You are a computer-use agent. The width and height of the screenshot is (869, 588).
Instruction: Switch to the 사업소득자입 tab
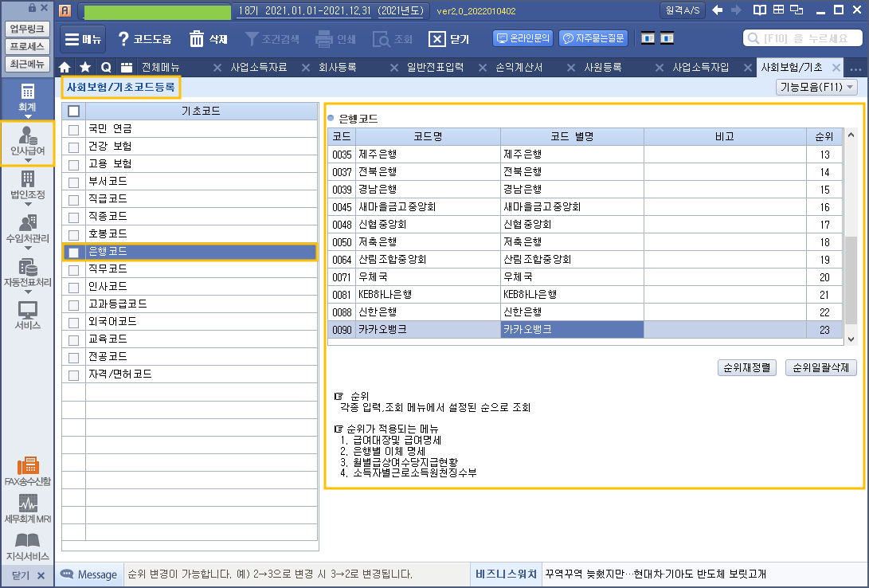click(700, 68)
